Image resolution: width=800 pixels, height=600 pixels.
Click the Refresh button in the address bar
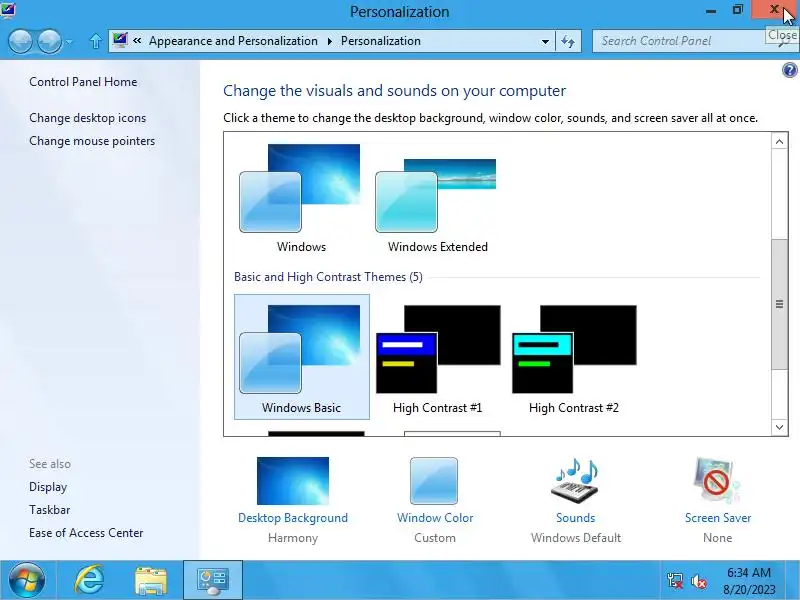tap(568, 41)
